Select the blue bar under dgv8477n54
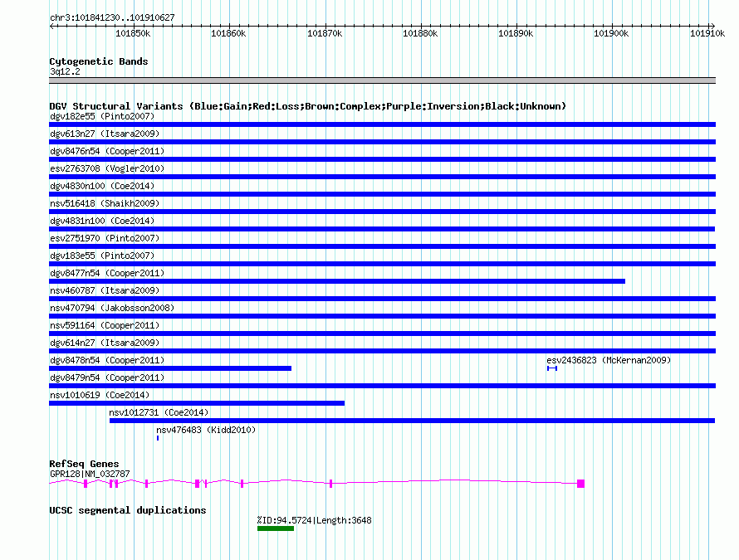 pos(337,281)
